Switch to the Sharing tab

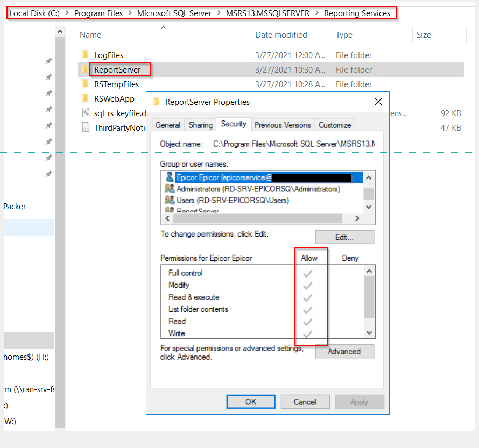point(200,124)
